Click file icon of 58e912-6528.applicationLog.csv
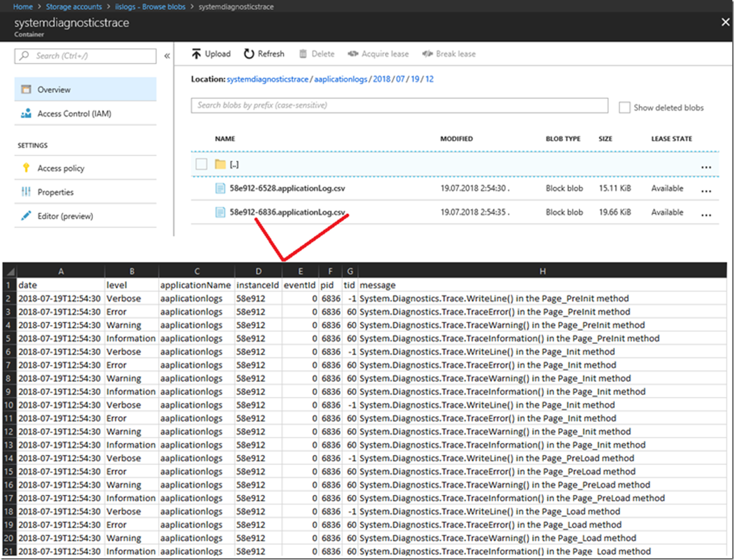The height and width of the screenshot is (560, 734). point(221,188)
